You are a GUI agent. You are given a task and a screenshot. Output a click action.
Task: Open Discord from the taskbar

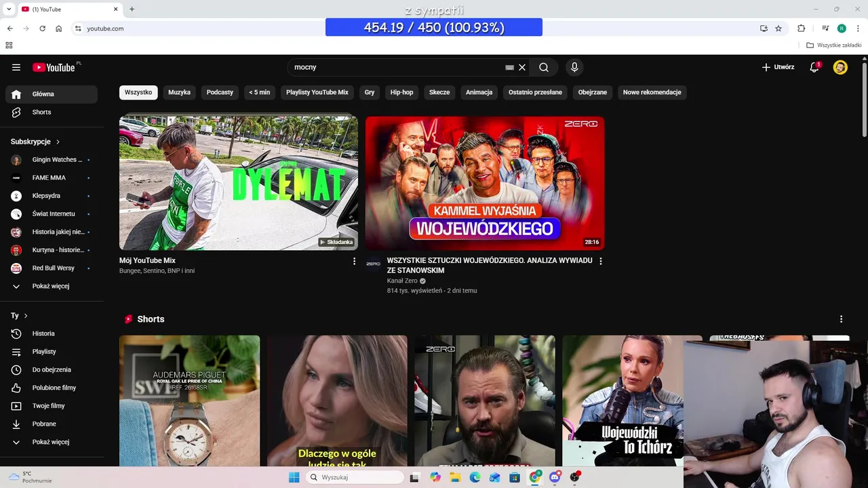555,477
